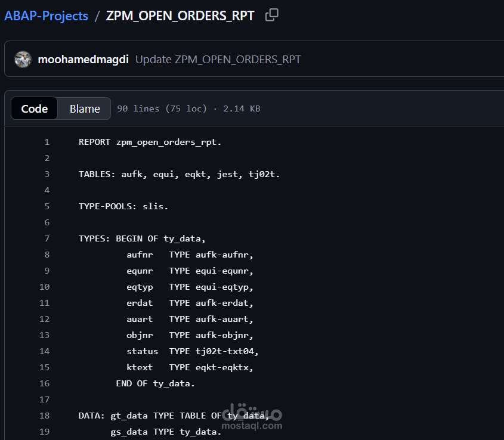The height and width of the screenshot is (440, 504).
Task: Select the Code tab
Action: tap(34, 109)
